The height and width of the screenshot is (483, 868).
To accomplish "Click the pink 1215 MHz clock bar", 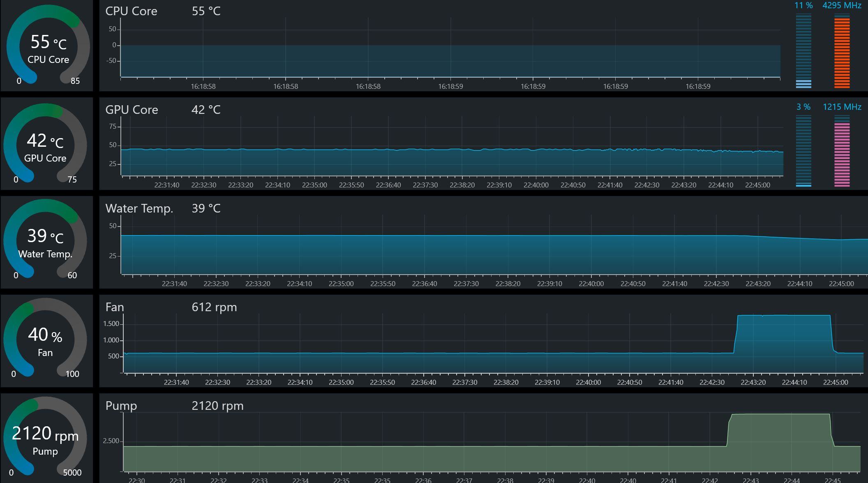I will pos(842,150).
